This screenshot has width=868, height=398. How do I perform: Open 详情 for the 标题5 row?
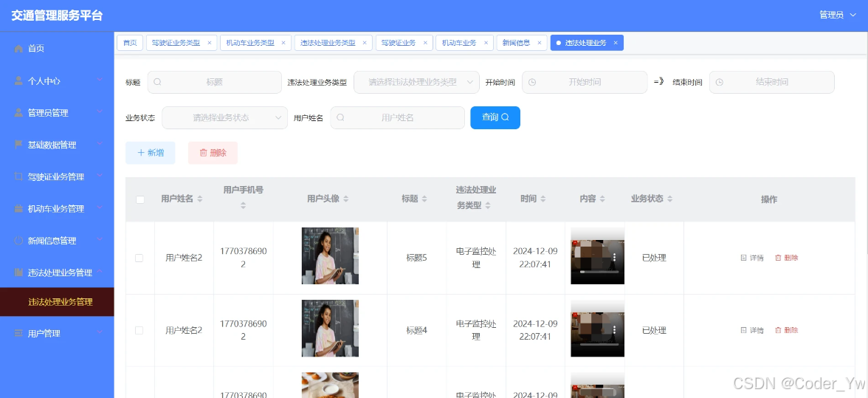(752, 258)
